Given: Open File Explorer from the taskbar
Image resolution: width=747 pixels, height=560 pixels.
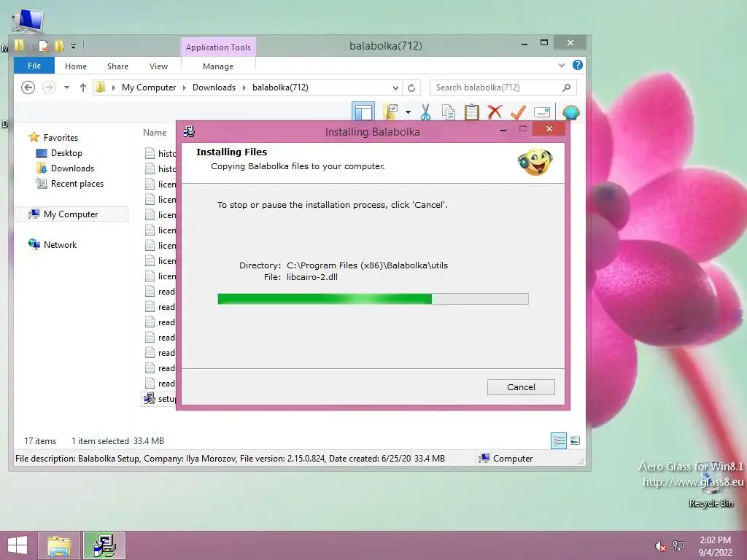Looking at the screenshot, I should click(59, 545).
